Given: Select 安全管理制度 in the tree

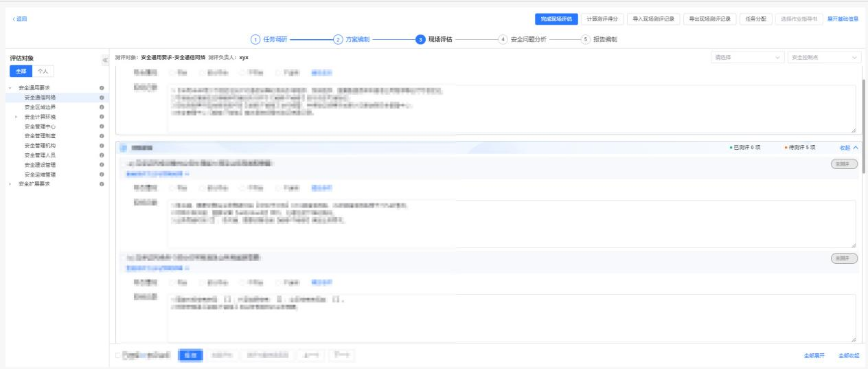Looking at the screenshot, I should point(40,136).
